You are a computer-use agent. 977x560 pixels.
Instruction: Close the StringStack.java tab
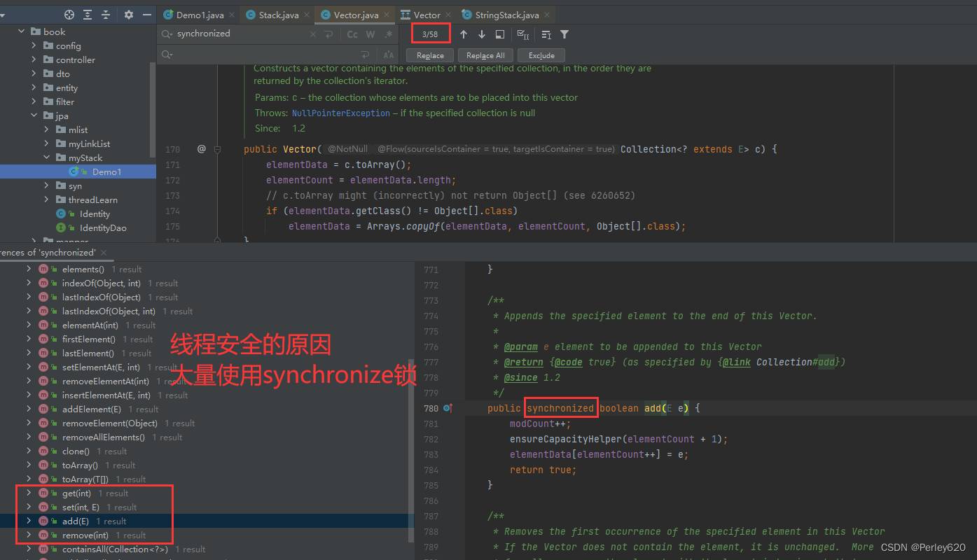coord(547,15)
